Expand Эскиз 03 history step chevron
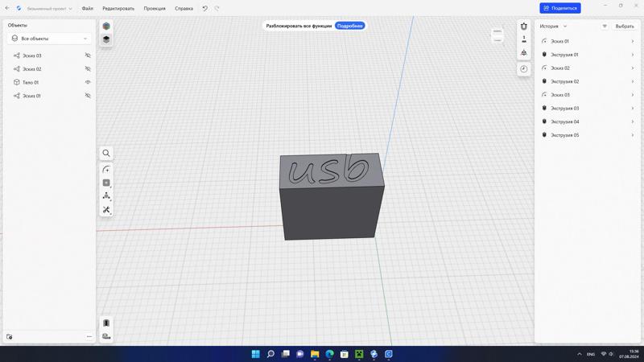Screen dimensions: 644x362 [633, 95]
